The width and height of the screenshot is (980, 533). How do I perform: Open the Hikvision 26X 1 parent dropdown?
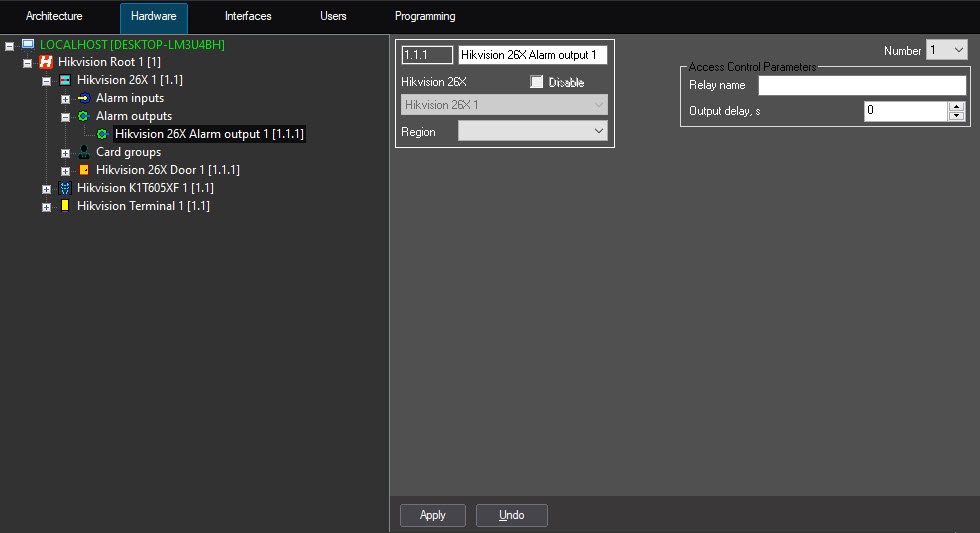504,104
